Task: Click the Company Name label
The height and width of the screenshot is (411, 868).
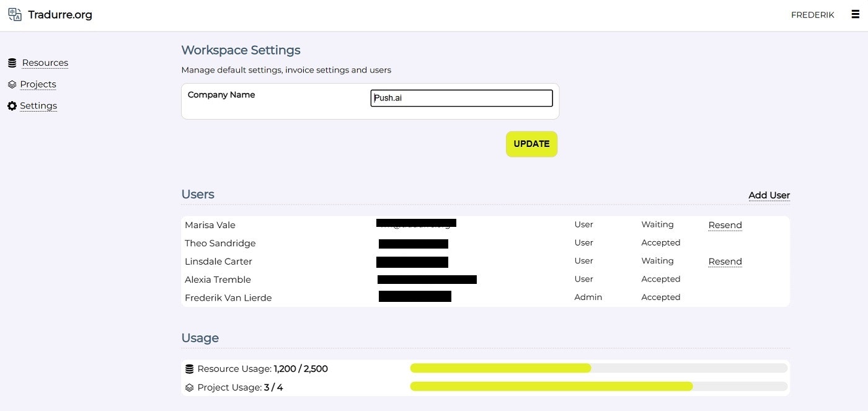Action: (221, 95)
